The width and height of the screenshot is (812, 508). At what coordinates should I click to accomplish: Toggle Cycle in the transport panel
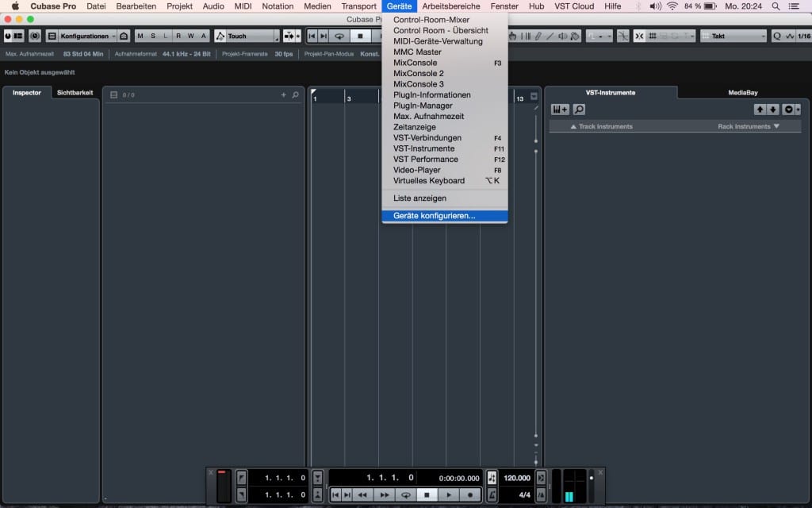[x=405, y=495]
